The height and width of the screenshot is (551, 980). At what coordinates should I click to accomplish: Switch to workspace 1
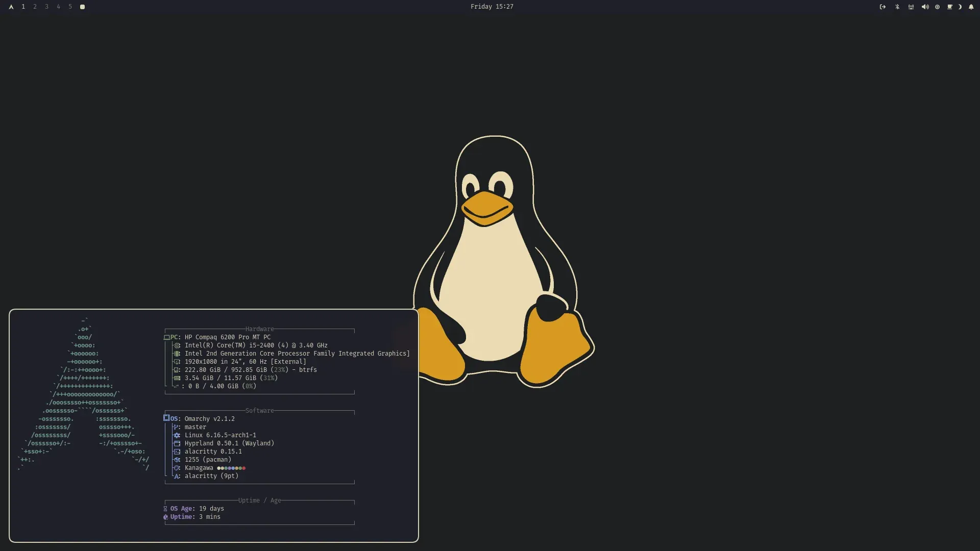(23, 7)
